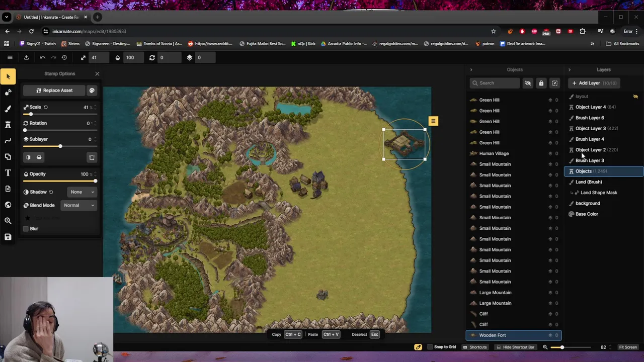Reset the Scale value
This screenshot has height=362, width=644.
click(x=45, y=107)
